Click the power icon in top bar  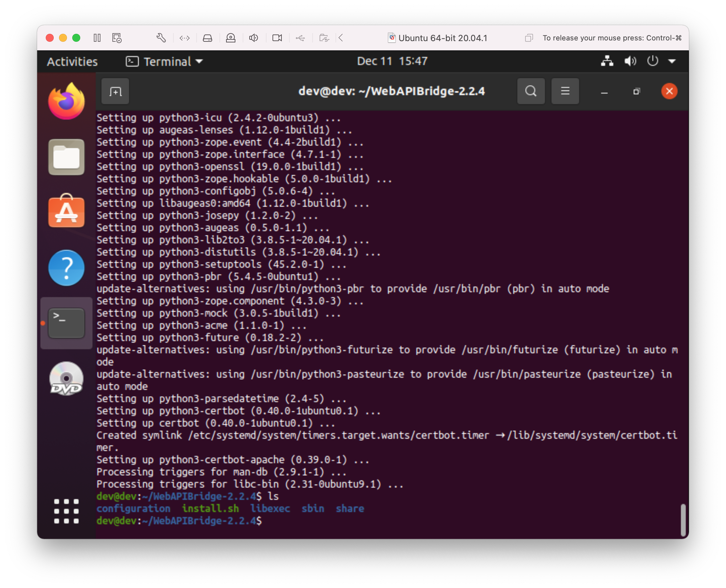point(652,61)
